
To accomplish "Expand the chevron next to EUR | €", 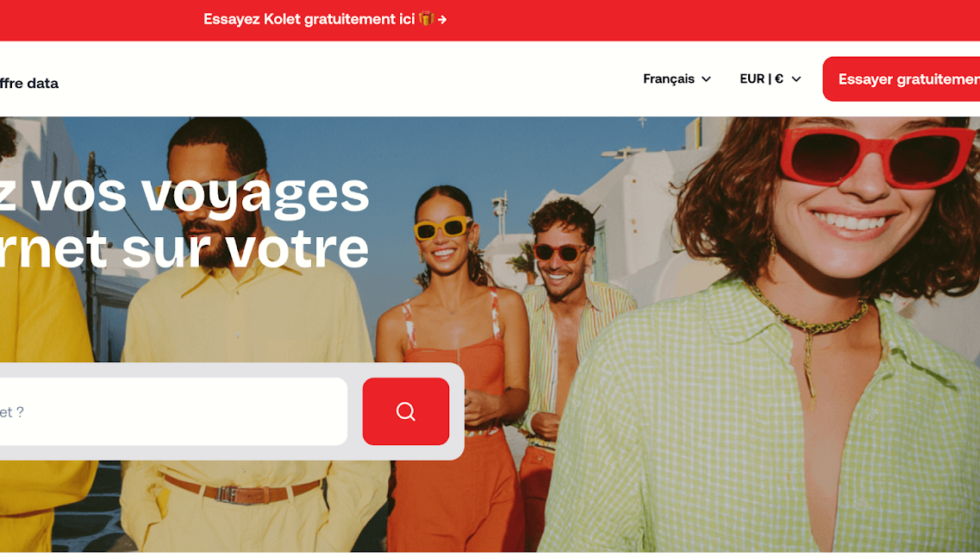I will 796,79.
